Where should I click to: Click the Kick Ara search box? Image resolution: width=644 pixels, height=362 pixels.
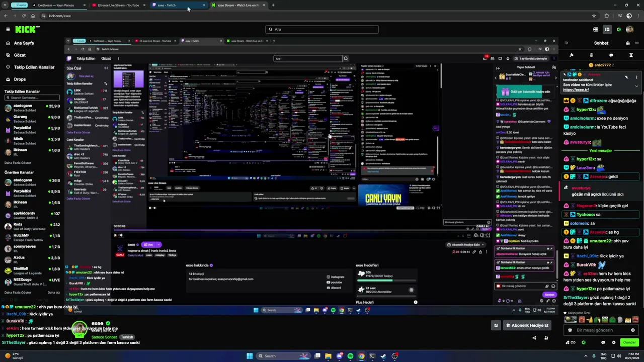pyautogui.click(x=322, y=30)
